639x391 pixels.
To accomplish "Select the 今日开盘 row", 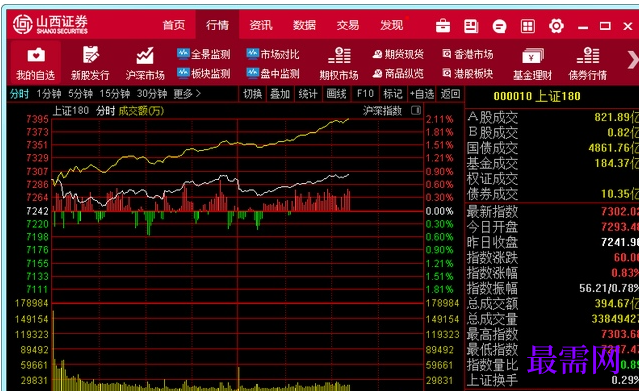I will click(553, 227).
